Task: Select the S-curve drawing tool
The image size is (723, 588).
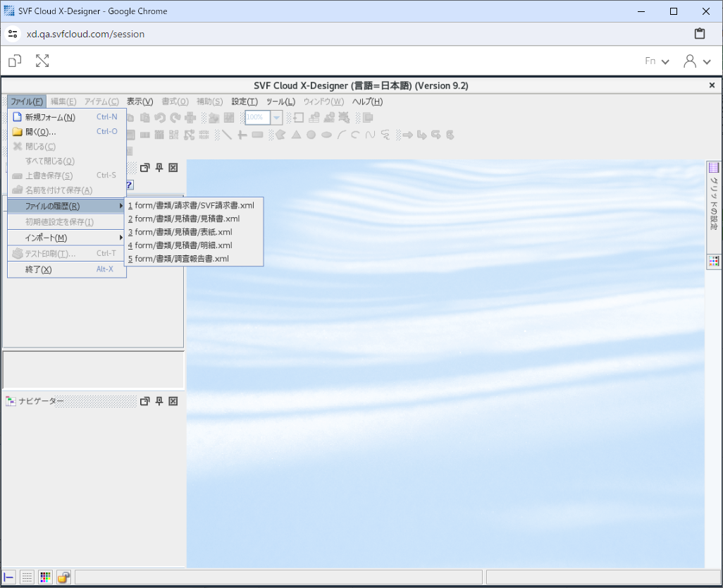Action: (x=370, y=135)
